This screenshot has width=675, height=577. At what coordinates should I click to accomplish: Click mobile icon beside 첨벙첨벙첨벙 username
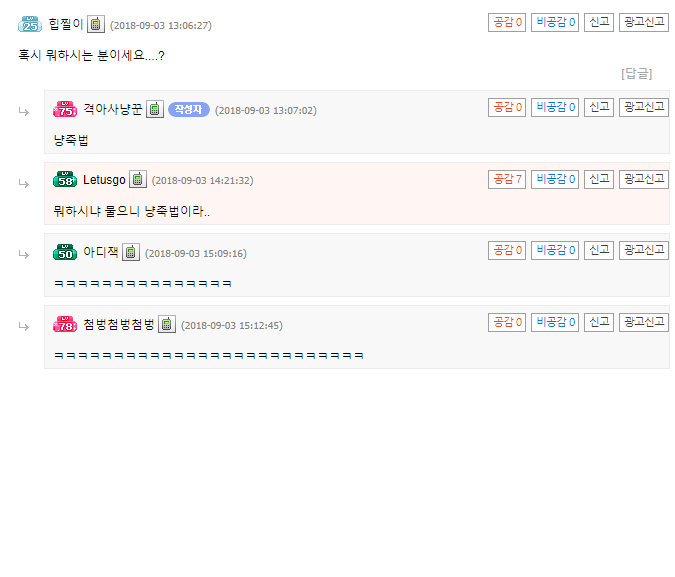click(167, 324)
